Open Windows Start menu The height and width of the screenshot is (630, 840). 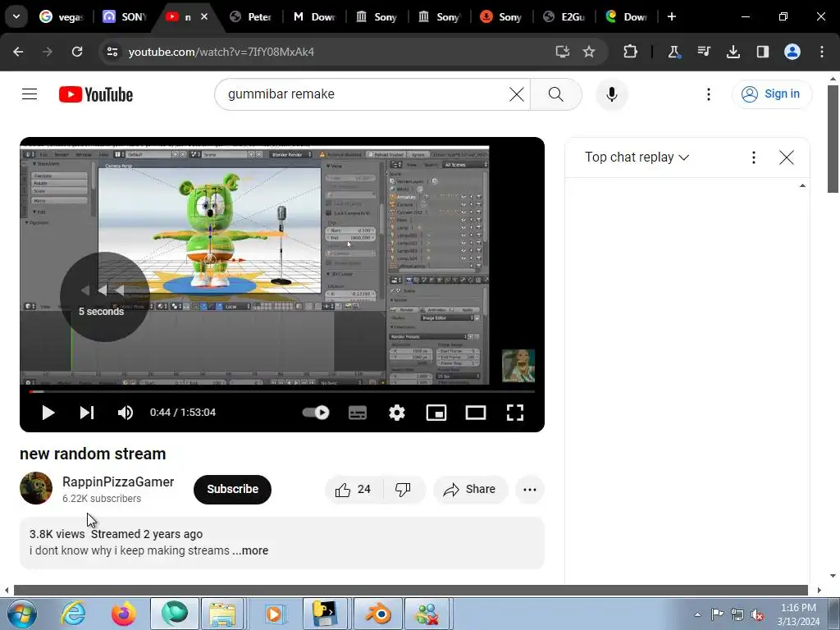pyautogui.click(x=22, y=614)
